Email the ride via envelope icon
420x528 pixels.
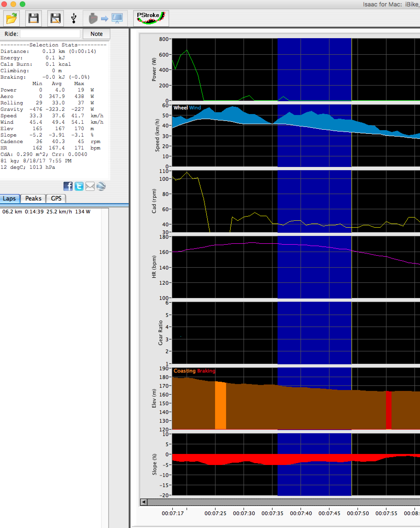click(x=90, y=186)
